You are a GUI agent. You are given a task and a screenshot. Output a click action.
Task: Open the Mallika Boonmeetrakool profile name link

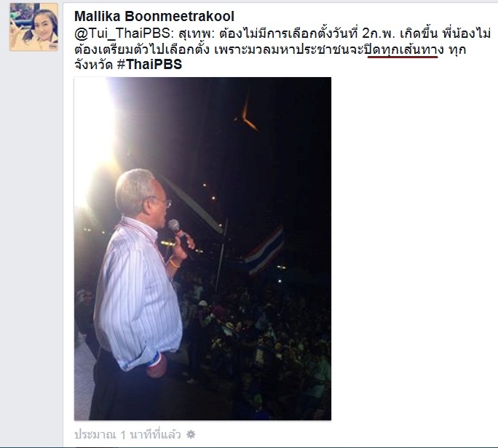click(x=154, y=16)
